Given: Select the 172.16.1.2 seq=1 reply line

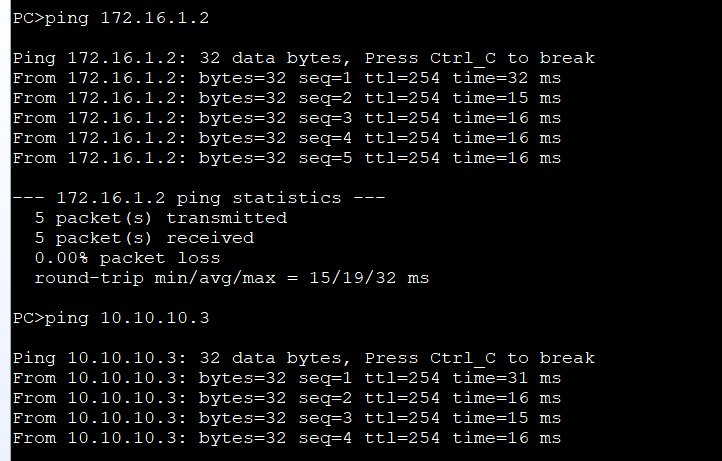Looking at the screenshot, I should click(287, 78).
